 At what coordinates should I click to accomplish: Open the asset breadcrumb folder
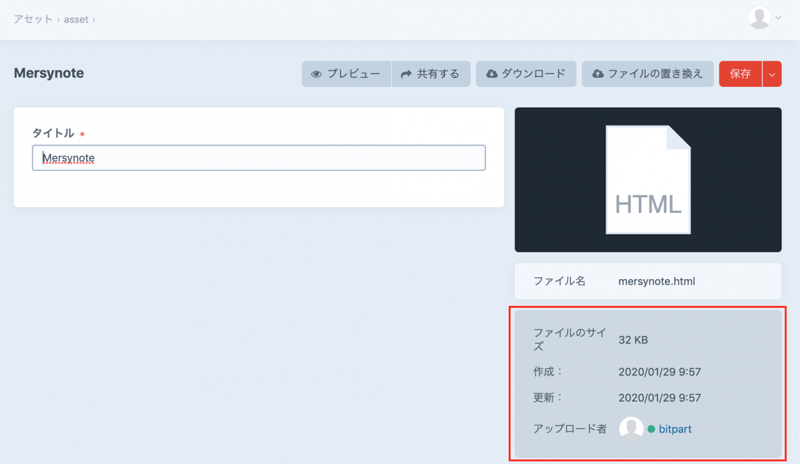click(76, 20)
